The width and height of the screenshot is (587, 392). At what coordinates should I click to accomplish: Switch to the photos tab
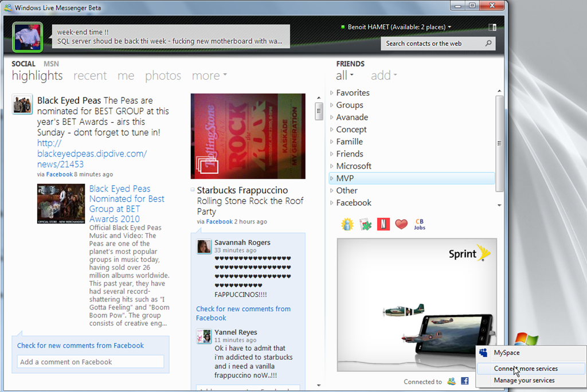[x=163, y=76]
